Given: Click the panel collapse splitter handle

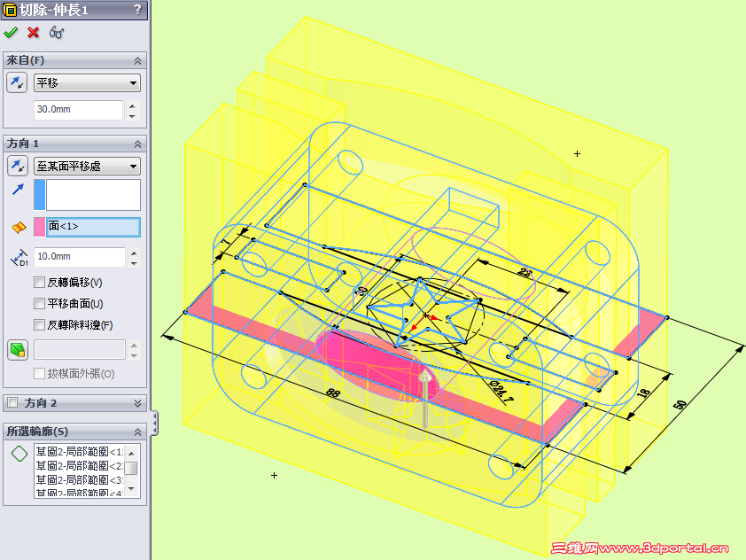Looking at the screenshot, I should [155, 424].
